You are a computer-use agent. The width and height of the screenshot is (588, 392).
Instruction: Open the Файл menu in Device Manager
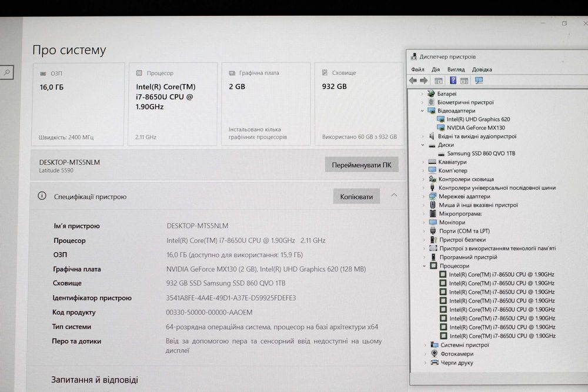pos(417,69)
